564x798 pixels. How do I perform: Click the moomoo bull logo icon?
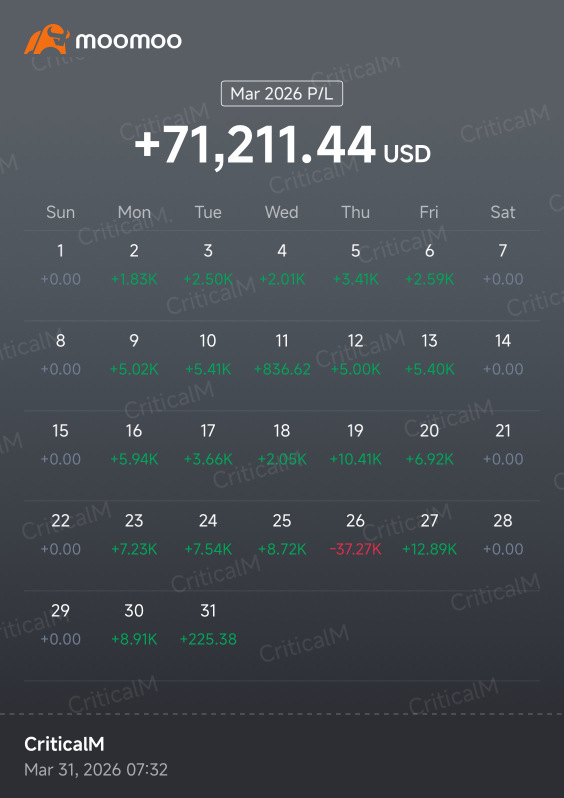[46, 39]
